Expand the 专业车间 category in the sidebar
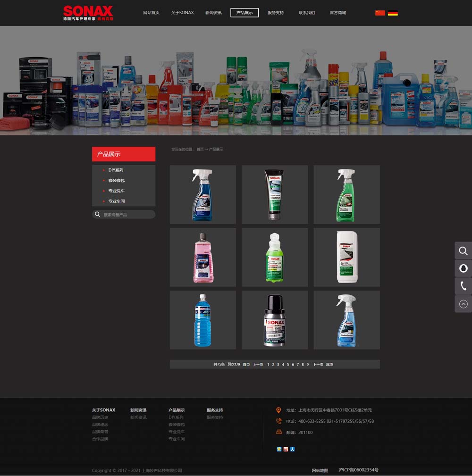Viewport: 472px width, 476px height. click(116, 201)
